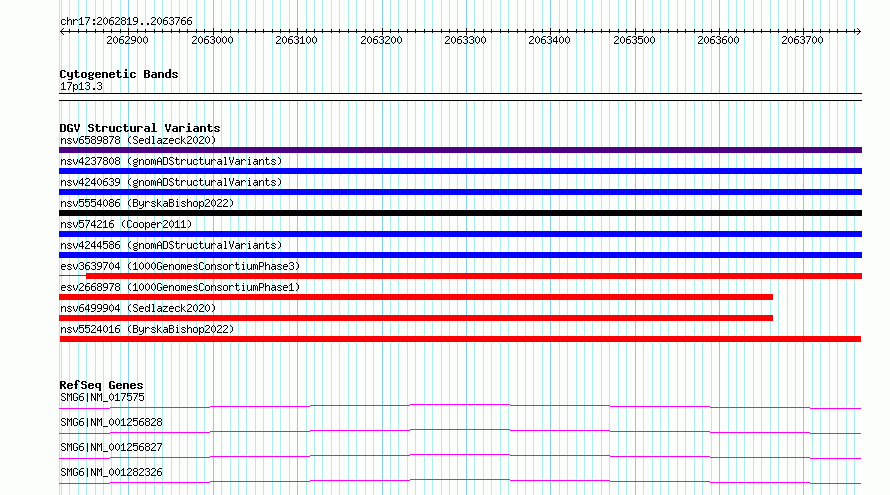The image size is (890, 495).
Task: Open the nsv574216 (Cooper2011) label
Action: (126, 224)
